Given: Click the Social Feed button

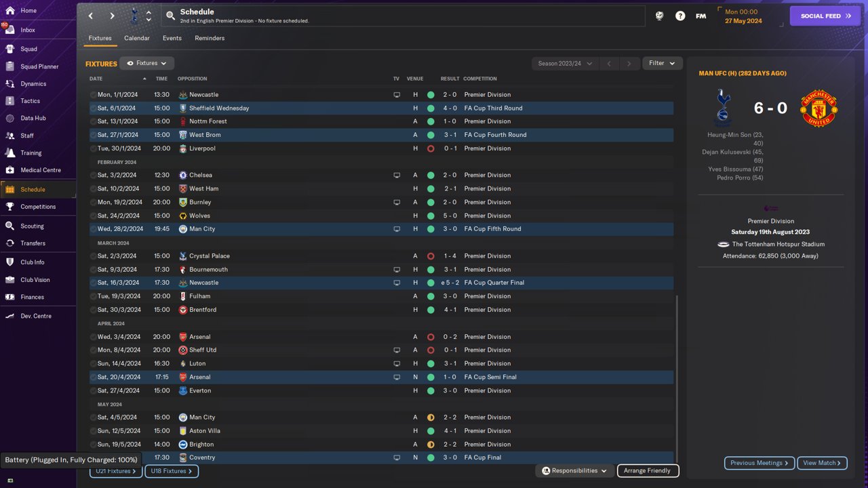Looking at the screenshot, I should click(825, 16).
